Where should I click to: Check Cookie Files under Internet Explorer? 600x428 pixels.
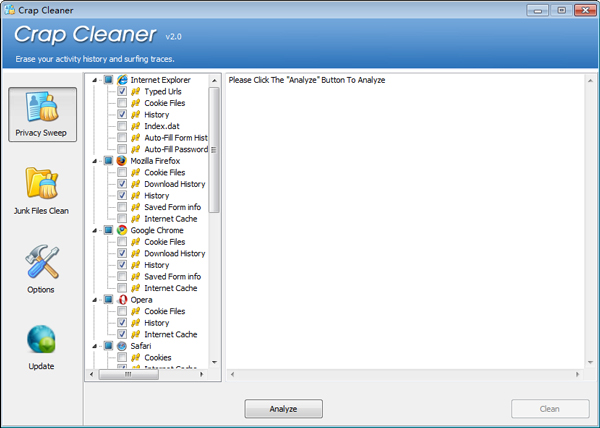[122, 103]
